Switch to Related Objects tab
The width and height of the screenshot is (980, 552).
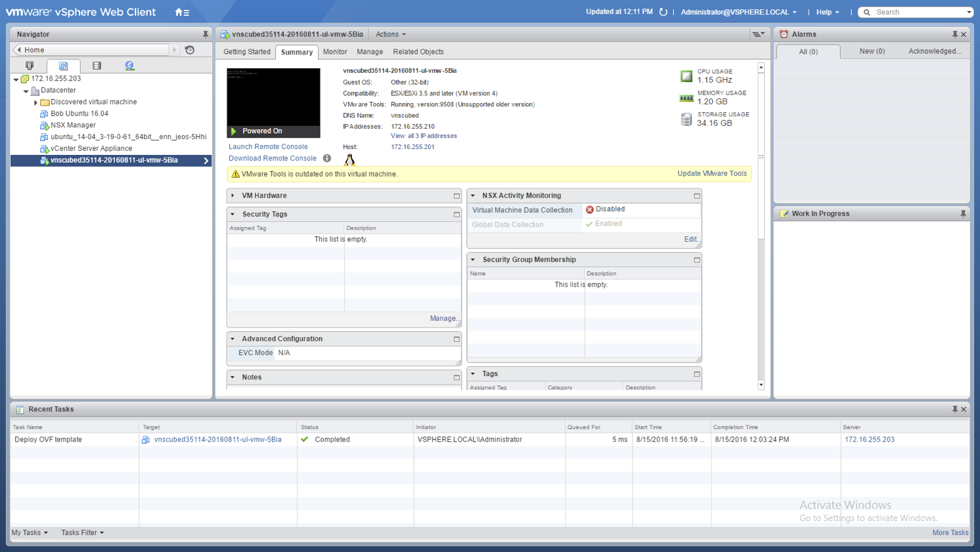pyautogui.click(x=418, y=52)
